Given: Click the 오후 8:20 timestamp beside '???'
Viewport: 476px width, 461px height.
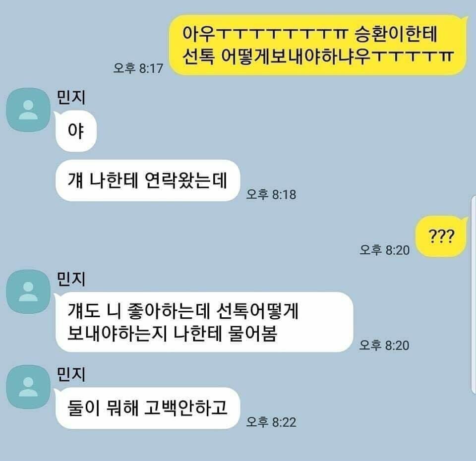Looking at the screenshot, I should pos(385,250).
